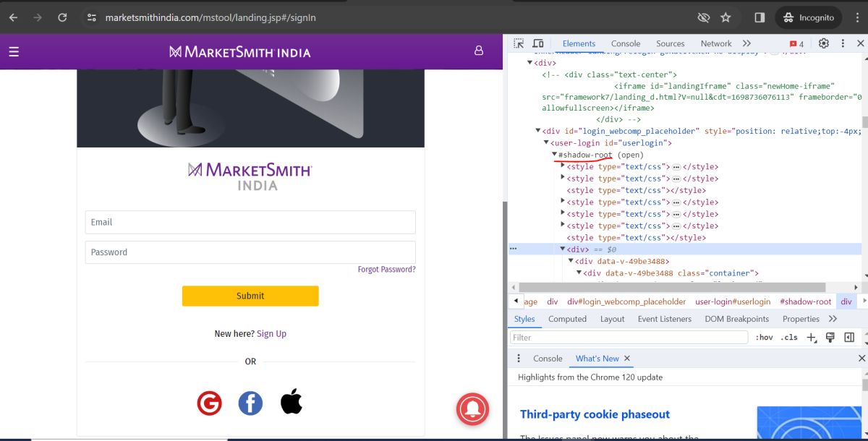
Task: Click the browser back arrow
Action: [x=13, y=17]
